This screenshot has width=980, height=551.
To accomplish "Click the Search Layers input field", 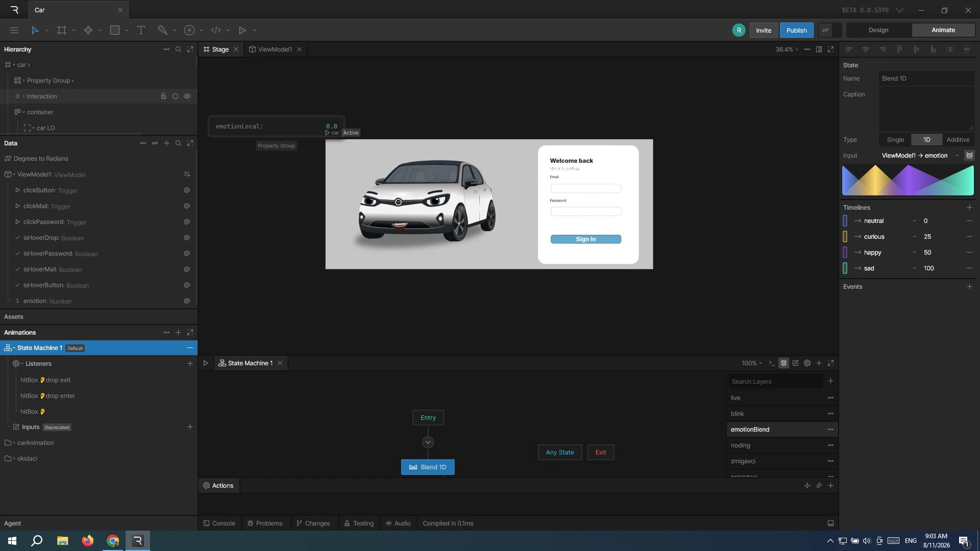I will pyautogui.click(x=775, y=382).
